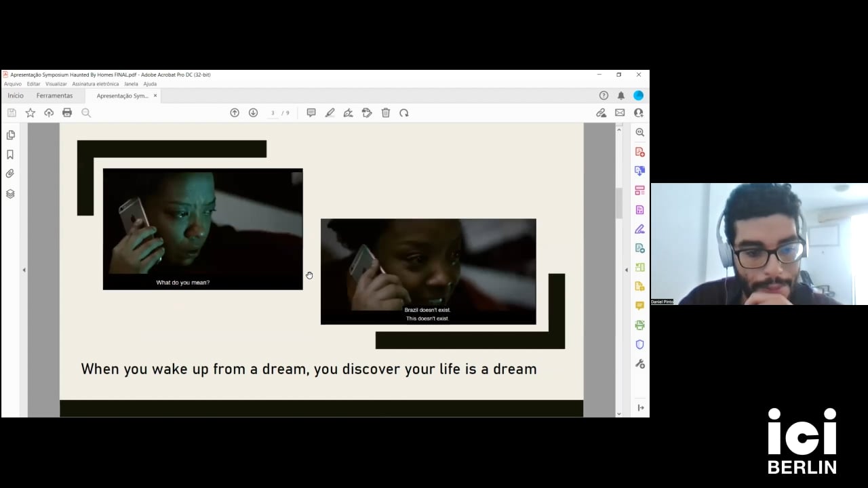Open the Protect shield tool
The width and height of the screenshot is (868, 488).
[x=639, y=344]
